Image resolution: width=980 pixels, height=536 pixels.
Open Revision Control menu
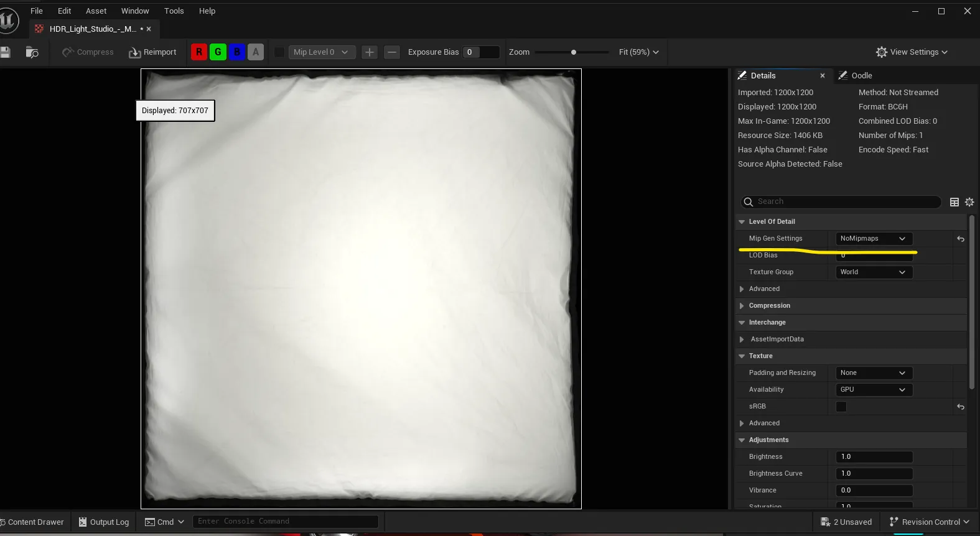930,522
